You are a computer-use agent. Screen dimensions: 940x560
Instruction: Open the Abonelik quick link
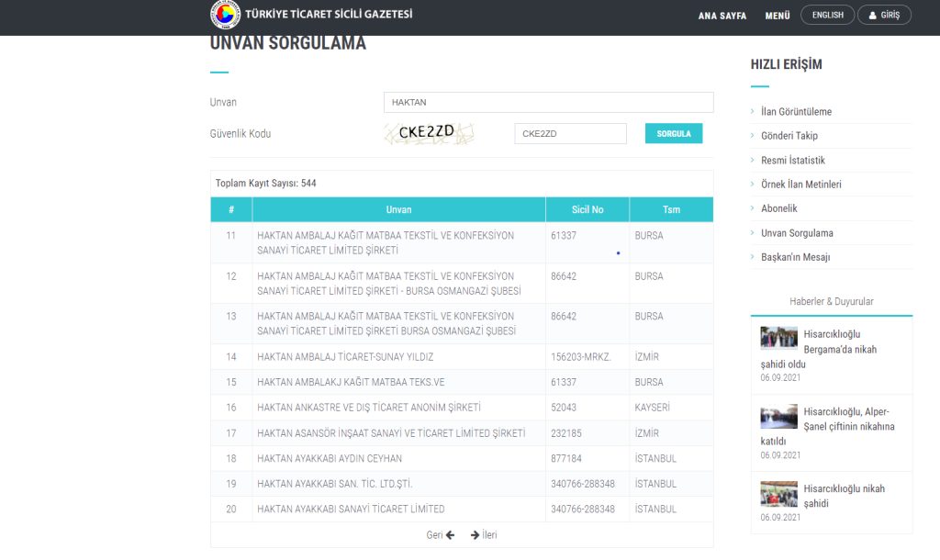779,208
